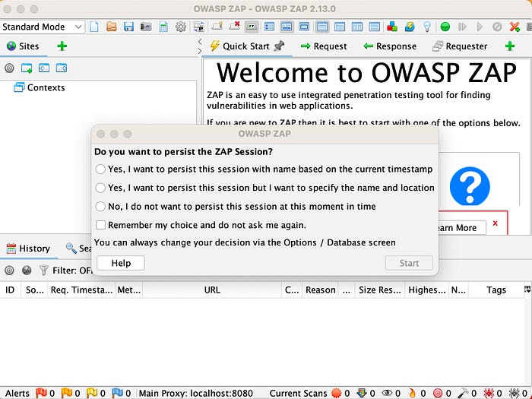Click the layout icon with two columns
532x399 pixels.
pyautogui.click(x=357, y=27)
